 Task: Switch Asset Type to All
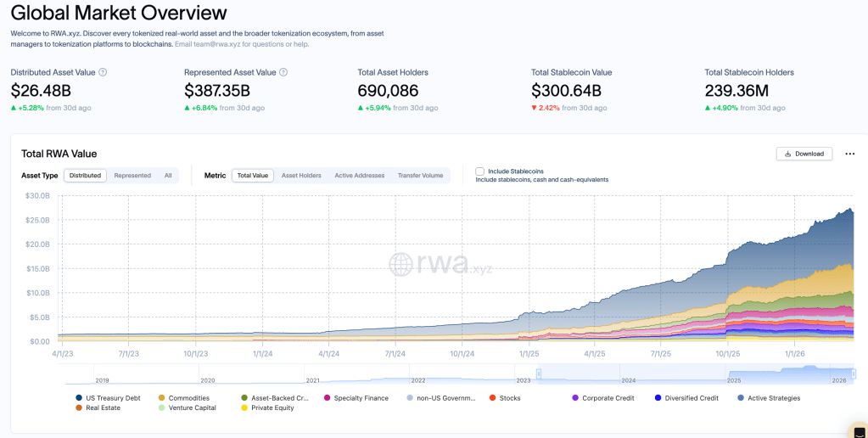(168, 176)
